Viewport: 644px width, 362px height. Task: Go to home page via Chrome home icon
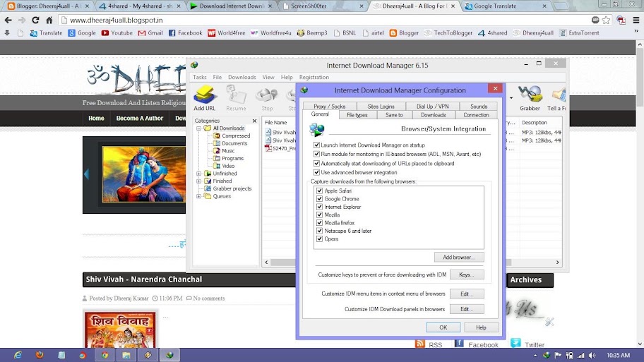click(49, 20)
